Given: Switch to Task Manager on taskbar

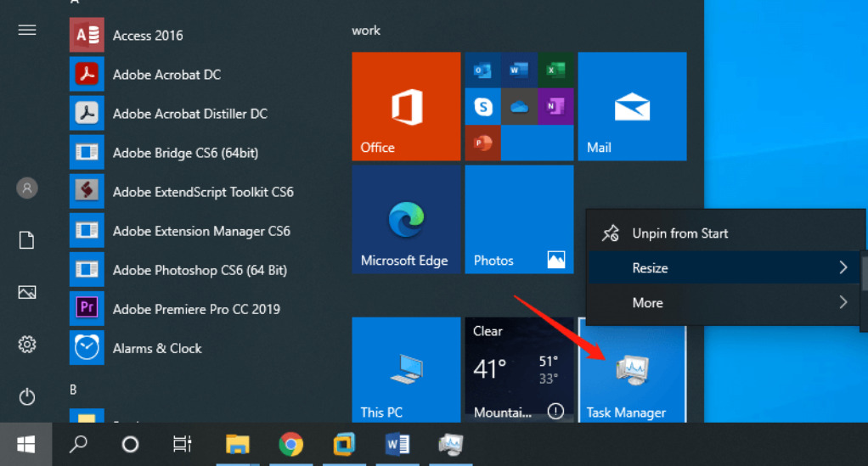Looking at the screenshot, I should pyautogui.click(x=450, y=444).
